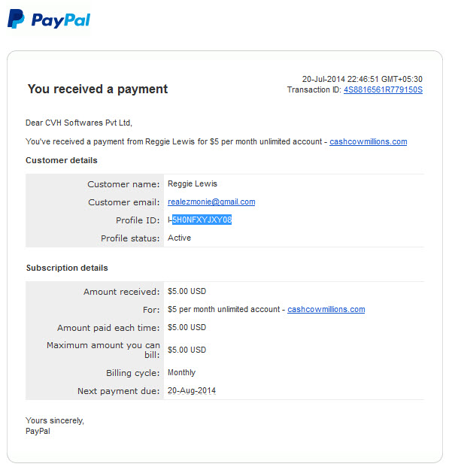Click the Maximum amount you can bill value
The image size is (458, 476).
187,350
